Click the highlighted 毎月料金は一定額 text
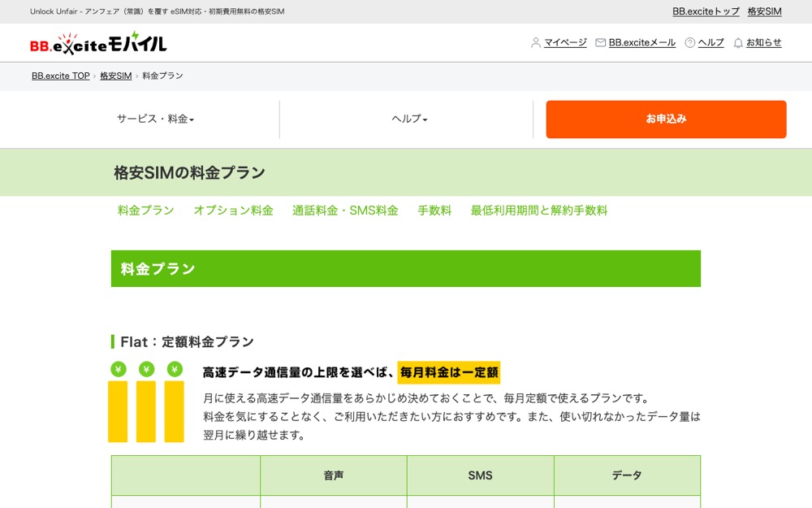 click(x=449, y=372)
